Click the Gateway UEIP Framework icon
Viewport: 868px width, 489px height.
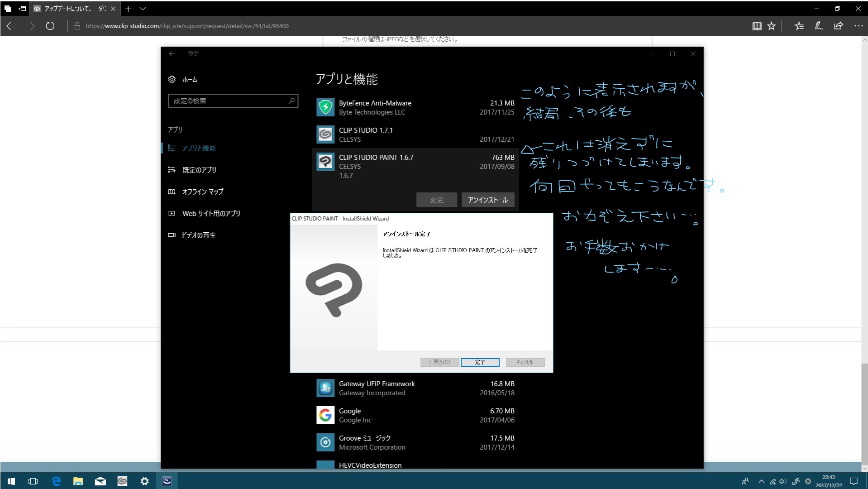[325, 388]
